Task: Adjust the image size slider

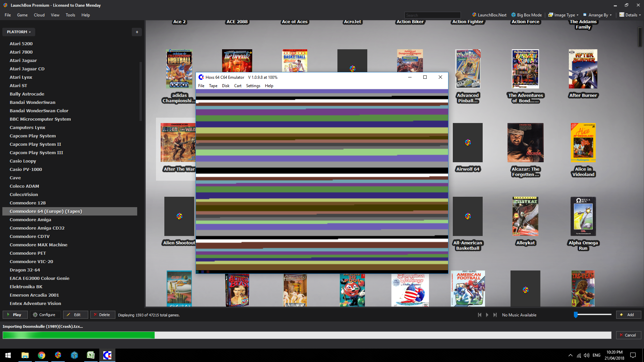Action: [592, 315]
